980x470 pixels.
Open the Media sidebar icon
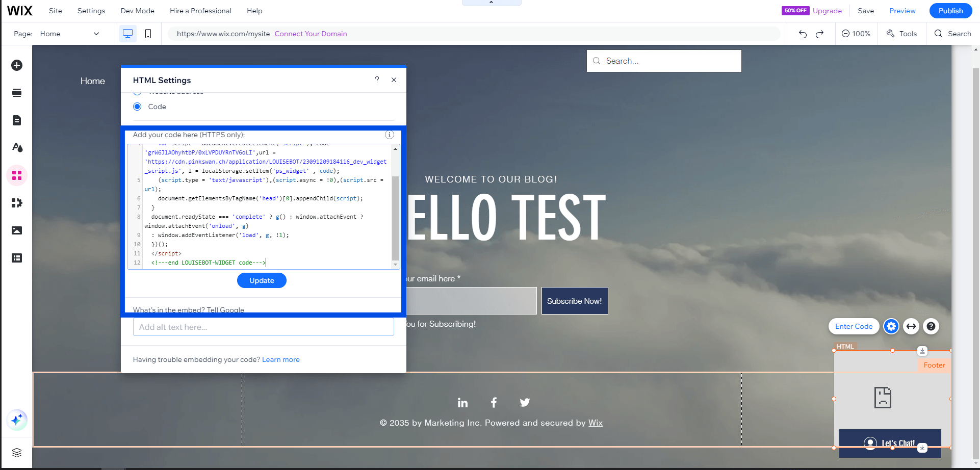pos(17,230)
